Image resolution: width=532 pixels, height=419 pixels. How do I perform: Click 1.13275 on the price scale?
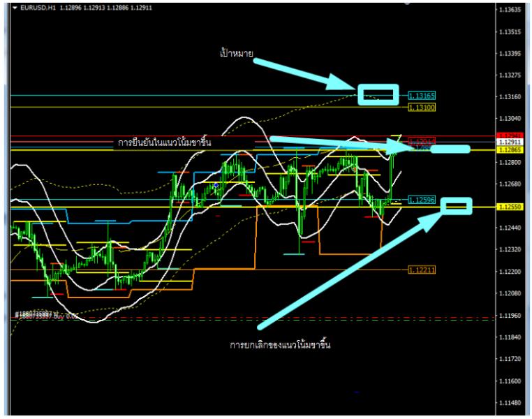pos(510,75)
